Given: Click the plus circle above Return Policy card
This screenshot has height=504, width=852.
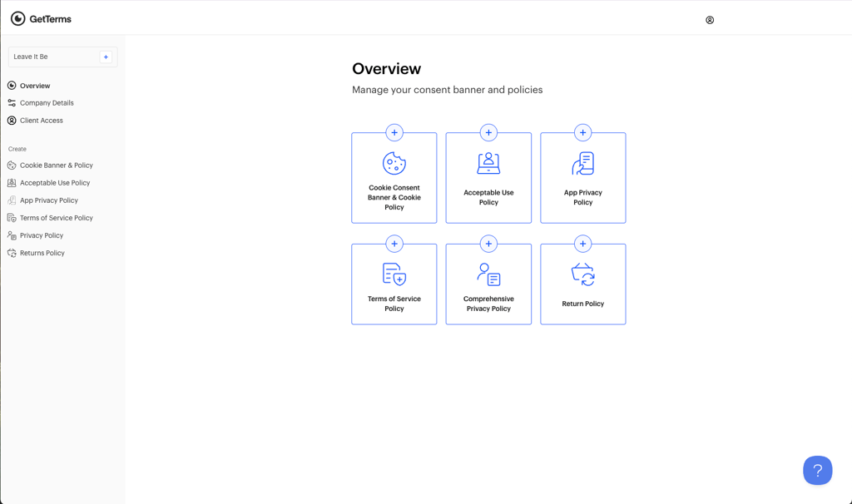Looking at the screenshot, I should click(x=583, y=244).
